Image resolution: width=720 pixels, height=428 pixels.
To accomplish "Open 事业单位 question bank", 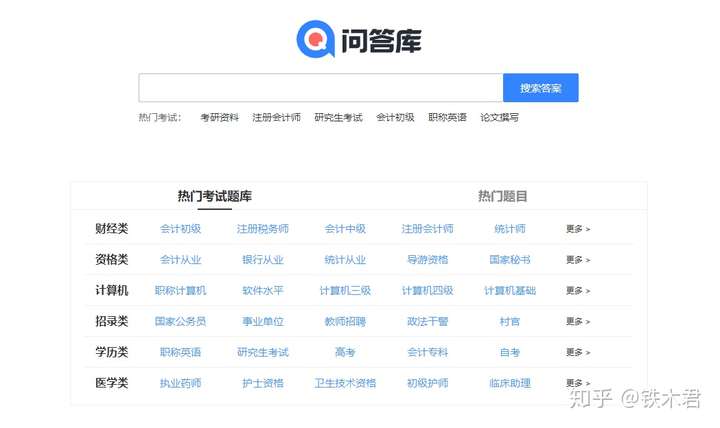I will click(x=263, y=321).
